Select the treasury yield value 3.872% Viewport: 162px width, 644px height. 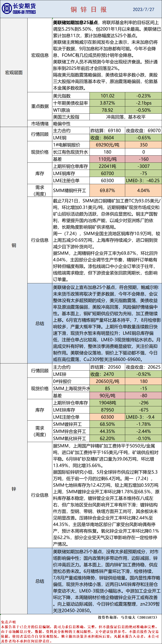coord(107,103)
